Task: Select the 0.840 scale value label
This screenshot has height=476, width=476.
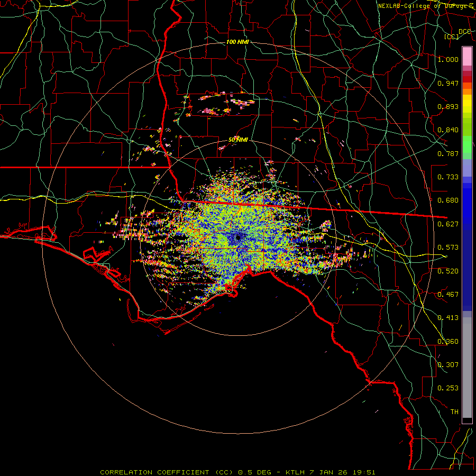Action: (448, 130)
